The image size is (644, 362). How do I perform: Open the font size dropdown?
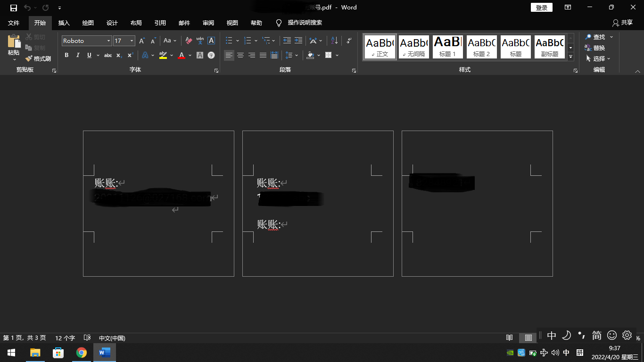(132, 41)
